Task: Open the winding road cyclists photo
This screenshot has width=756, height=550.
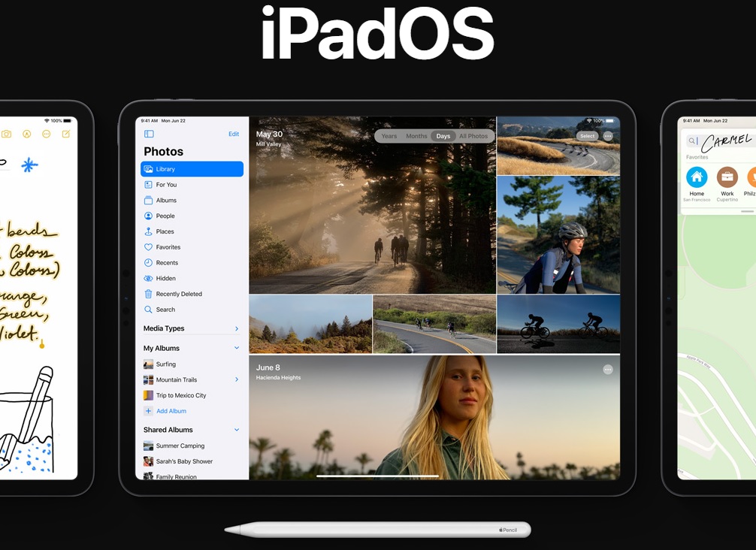Action: coord(558,146)
